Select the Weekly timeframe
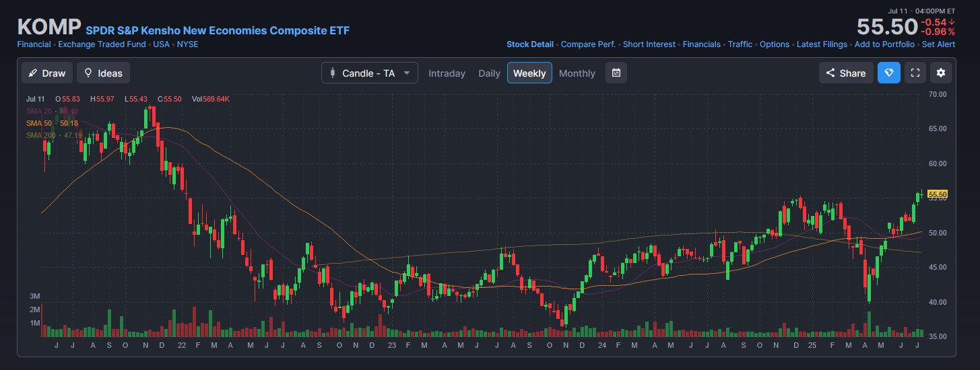 click(x=529, y=73)
